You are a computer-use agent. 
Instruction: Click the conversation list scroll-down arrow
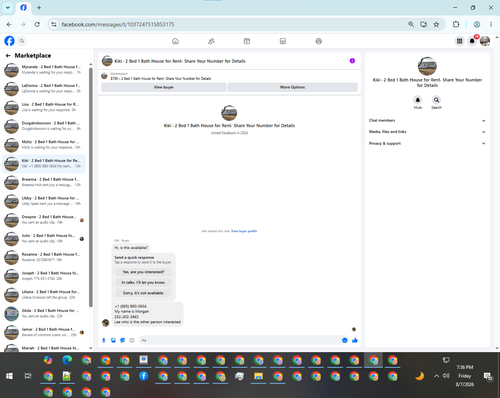91,348
